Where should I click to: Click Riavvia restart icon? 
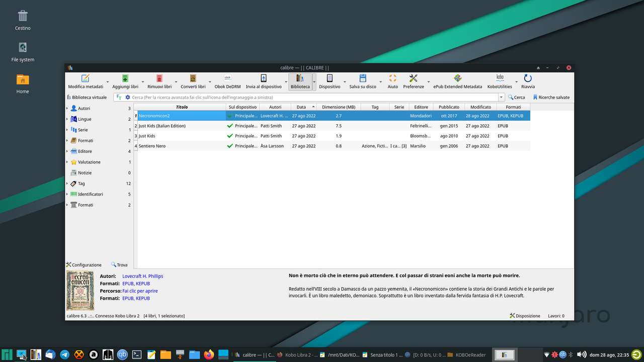[x=528, y=81]
